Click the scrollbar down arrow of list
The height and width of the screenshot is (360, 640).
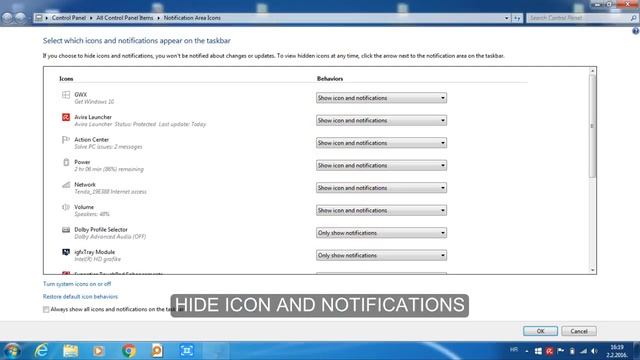click(x=592, y=270)
